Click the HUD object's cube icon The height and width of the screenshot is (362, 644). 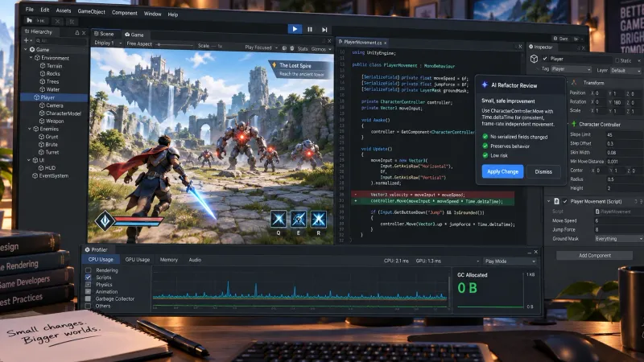click(x=41, y=167)
